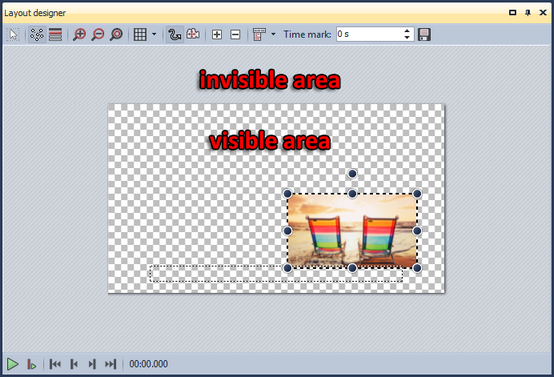This screenshot has width=554, height=377.
Task: Click the zoom to fit magnifier icon
Action: pos(116,34)
